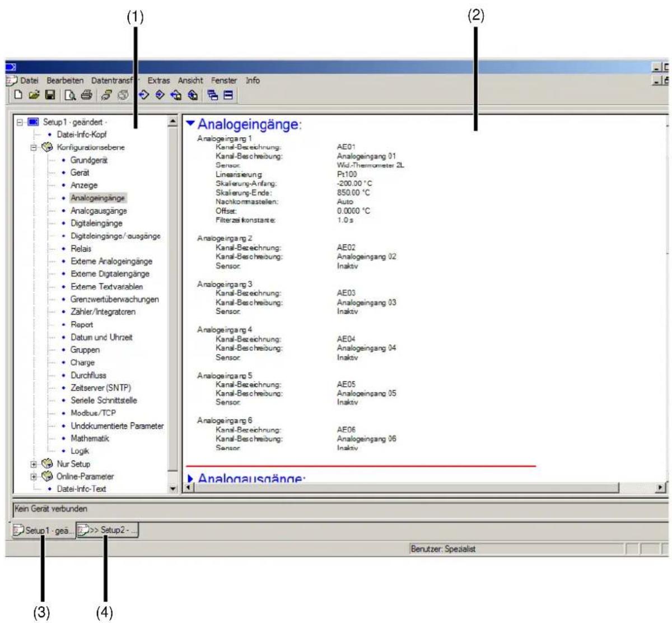
Task: Select Externe Textvariablen in the tree
Action: click(106, 286)
